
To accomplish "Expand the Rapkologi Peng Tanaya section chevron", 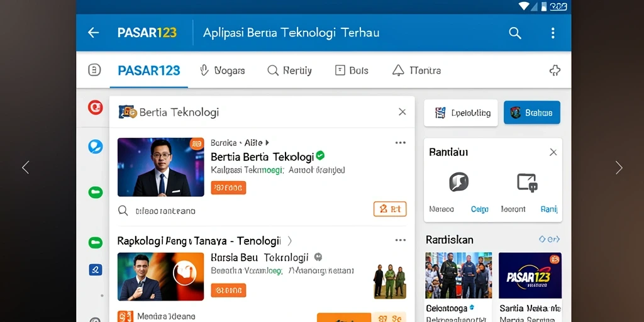I will click(x=290, y=241).
